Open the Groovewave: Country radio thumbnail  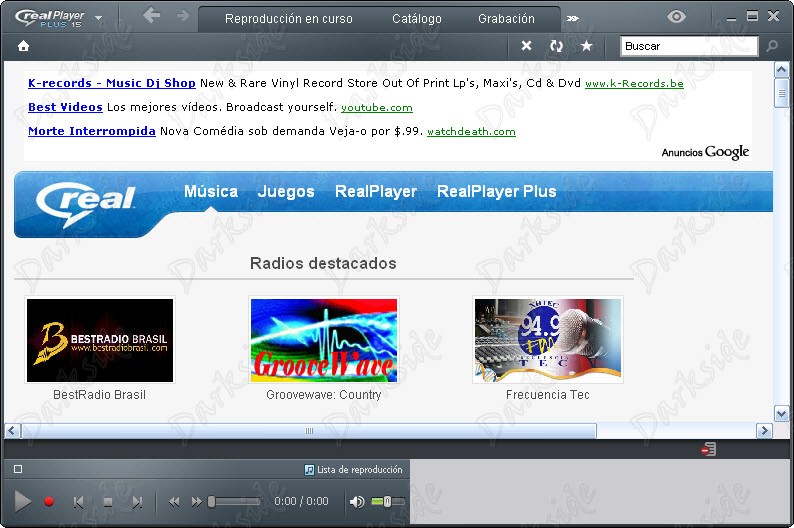324,340
